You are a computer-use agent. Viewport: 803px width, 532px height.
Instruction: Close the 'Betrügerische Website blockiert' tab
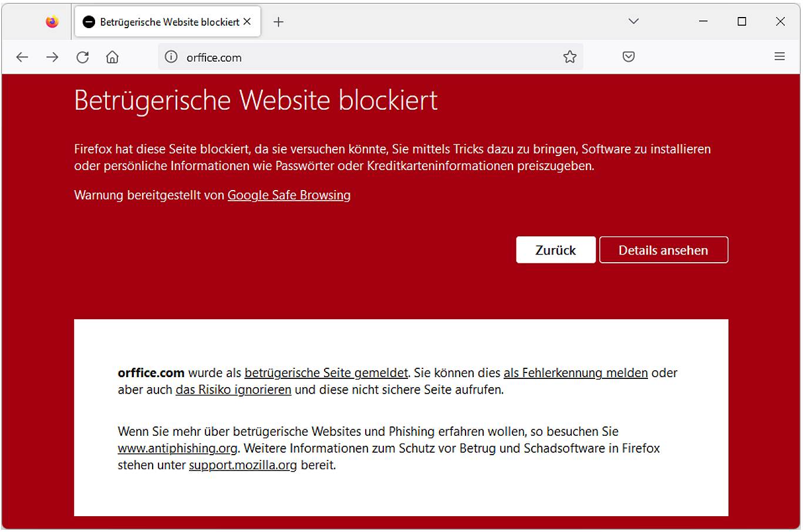[247, 21]
